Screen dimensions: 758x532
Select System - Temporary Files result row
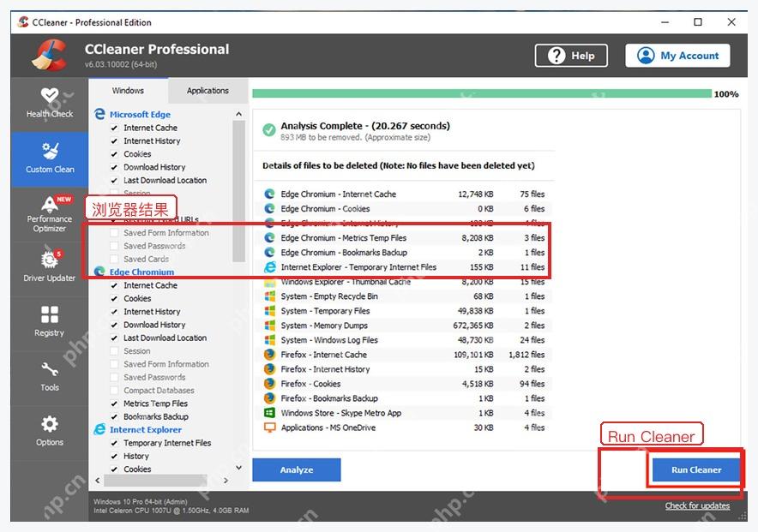pyautogui.click(x=405, y=311)
